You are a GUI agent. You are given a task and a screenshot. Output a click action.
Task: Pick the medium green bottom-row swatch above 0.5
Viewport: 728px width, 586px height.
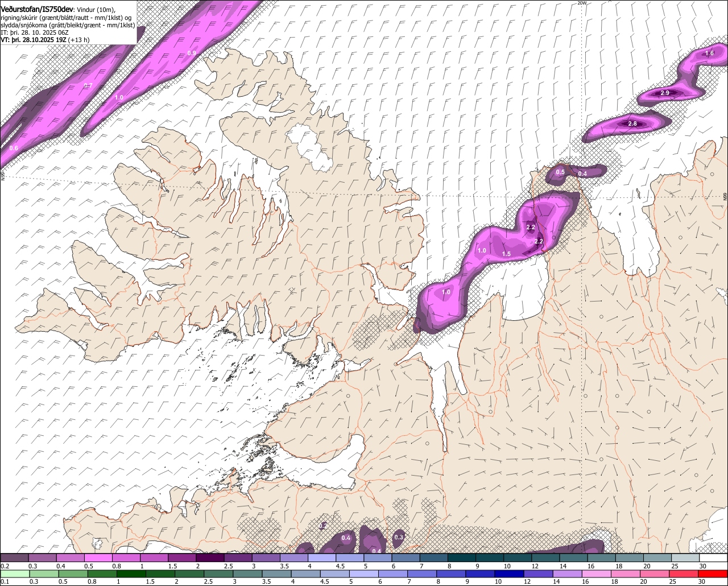coord(73,573)
